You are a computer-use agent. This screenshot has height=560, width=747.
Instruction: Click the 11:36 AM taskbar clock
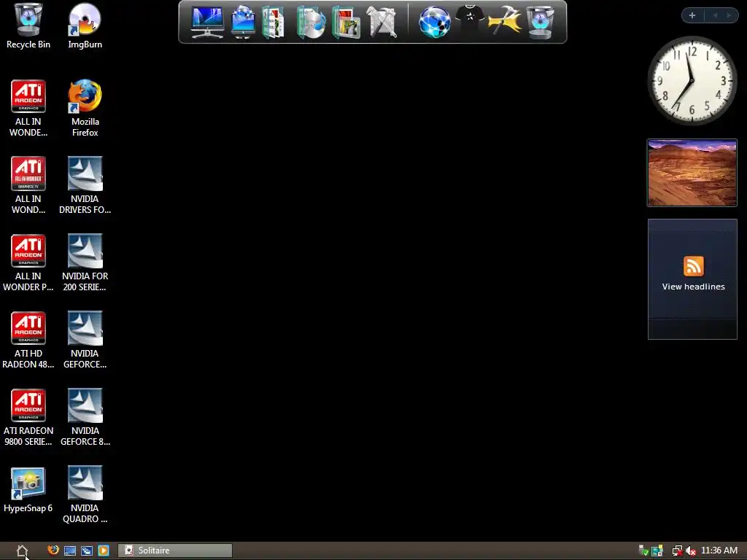click(719, 551)
